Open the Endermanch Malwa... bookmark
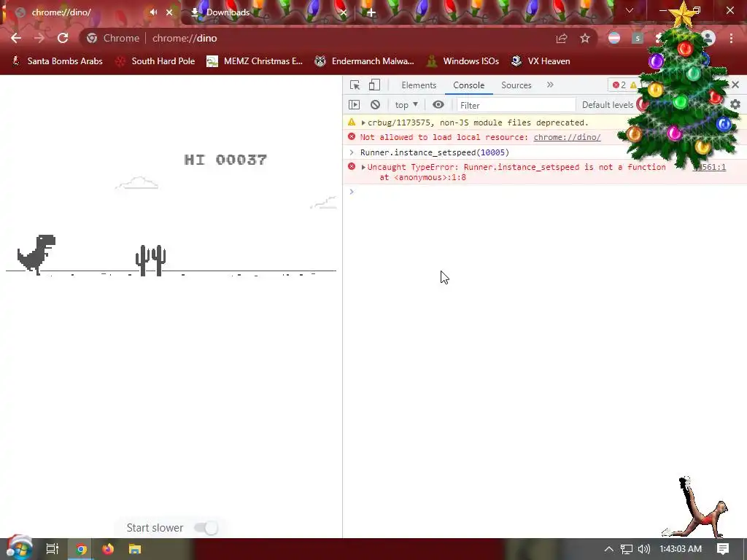The width and height of the screenshot is (747, 560). pyautogui.click(x=365, y=61)
